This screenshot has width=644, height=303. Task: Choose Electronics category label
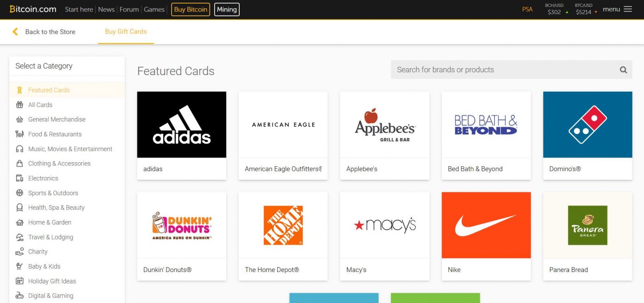click(x=43, y=178)
